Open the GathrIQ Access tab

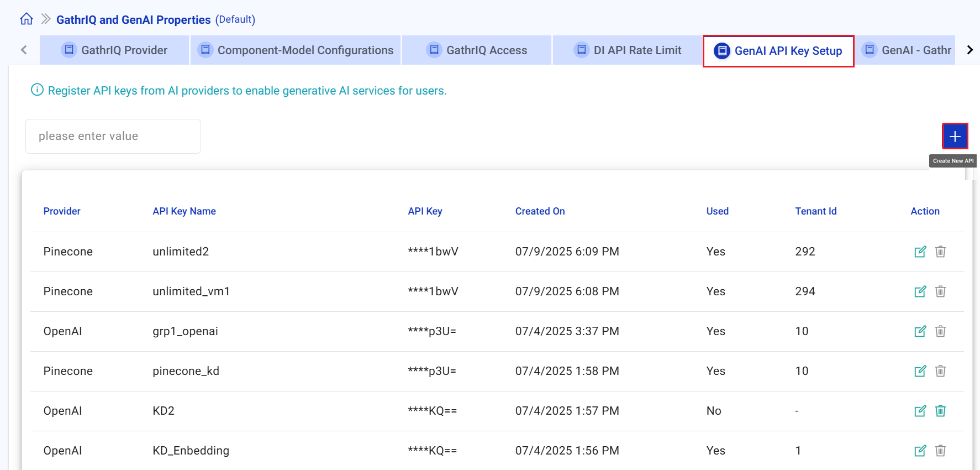coord(477,50)
